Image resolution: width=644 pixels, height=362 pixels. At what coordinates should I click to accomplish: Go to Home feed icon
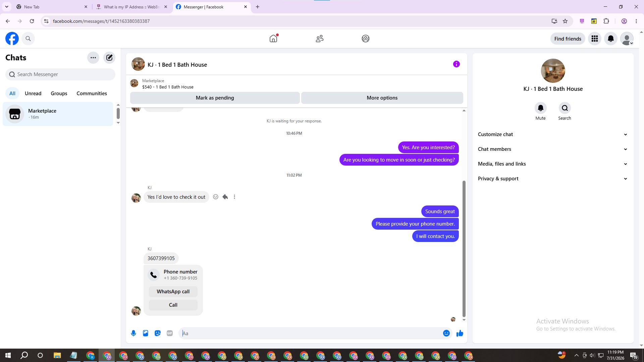(273, 39)
